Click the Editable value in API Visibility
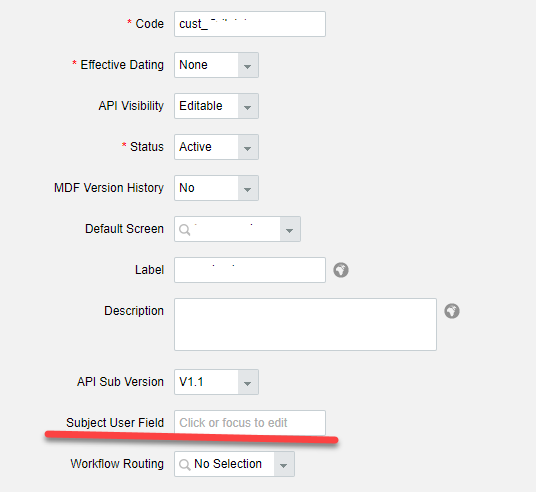 tap(201, 106)
